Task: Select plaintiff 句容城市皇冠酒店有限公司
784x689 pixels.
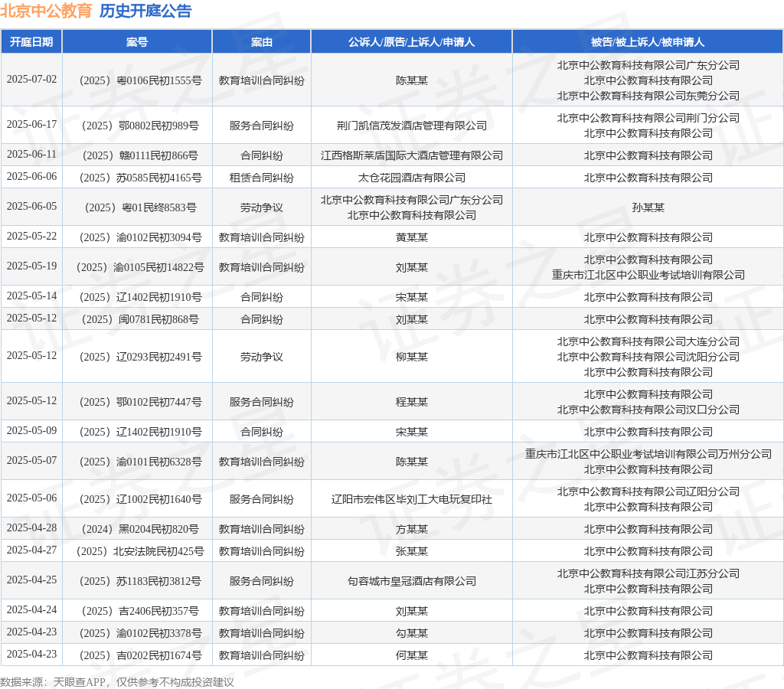Action: (411, 582)
